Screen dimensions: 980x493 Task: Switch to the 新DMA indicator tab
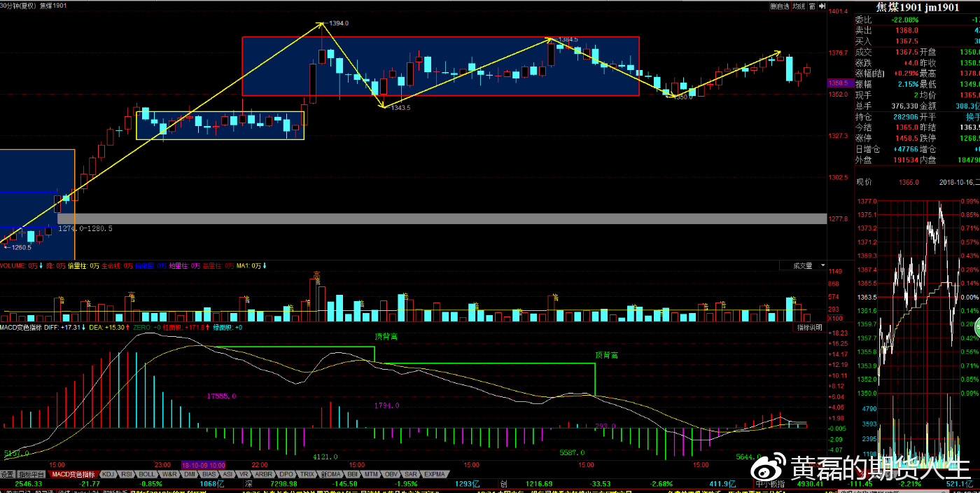click(x=332, y=474)
